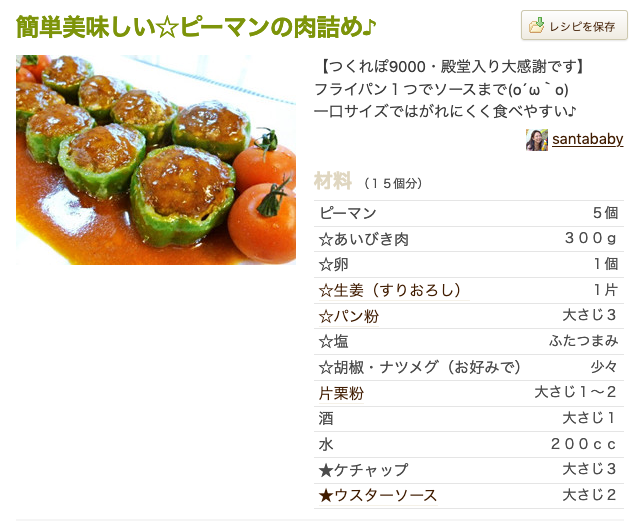Click the あいびき肉 ingredient row

tap(468, 239)
